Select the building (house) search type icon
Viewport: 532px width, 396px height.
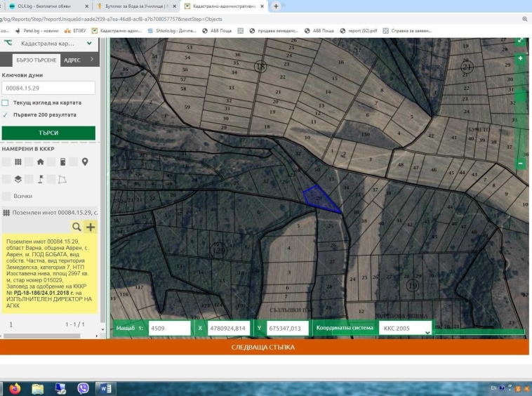[40, 162]
